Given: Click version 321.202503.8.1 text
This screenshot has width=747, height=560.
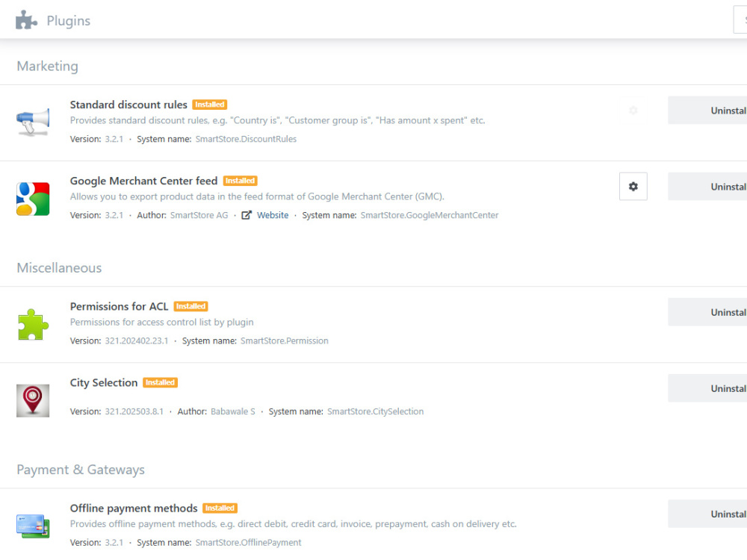Looking at the screenshot, I should [134, 411].
